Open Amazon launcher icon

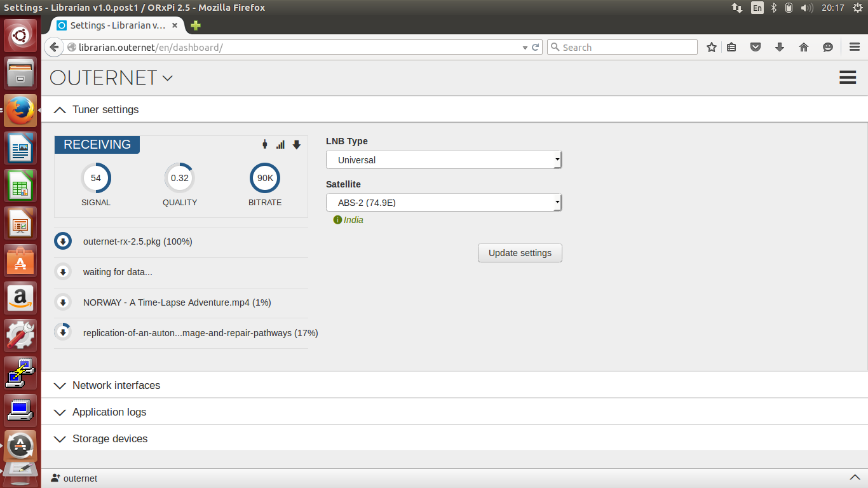21,298
